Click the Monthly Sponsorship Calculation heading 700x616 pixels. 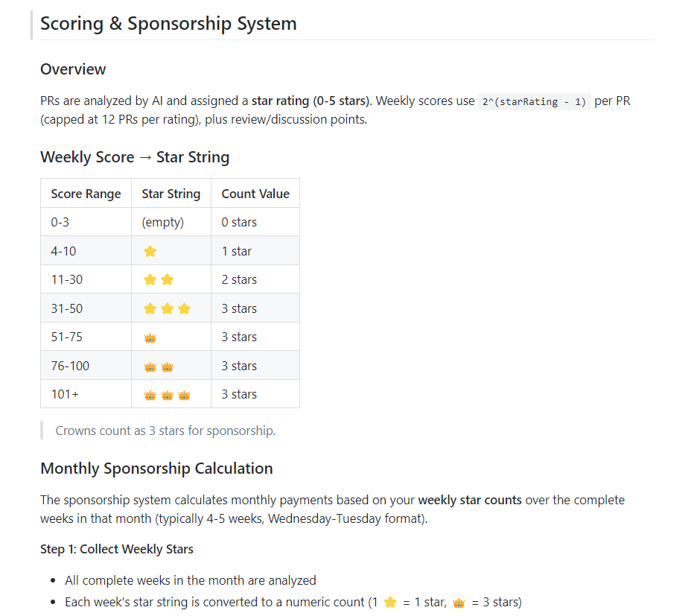click(x=156, y=469)
